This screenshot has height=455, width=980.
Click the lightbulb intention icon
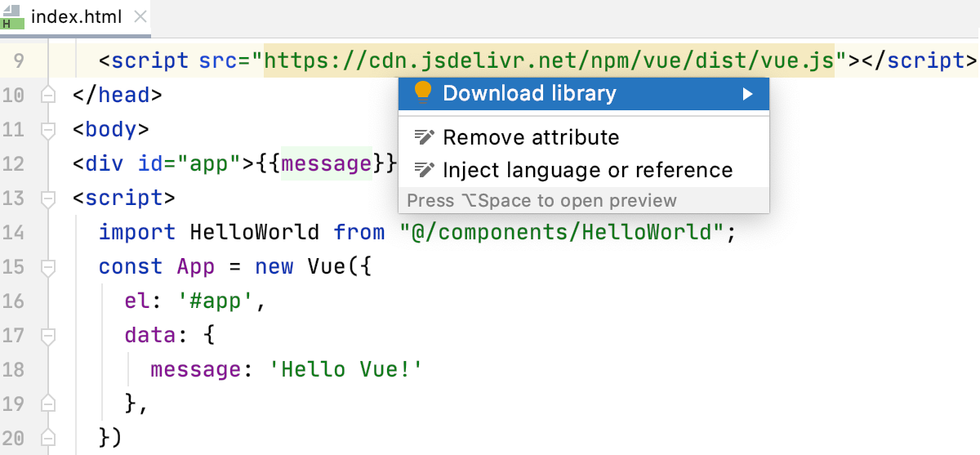422,92
